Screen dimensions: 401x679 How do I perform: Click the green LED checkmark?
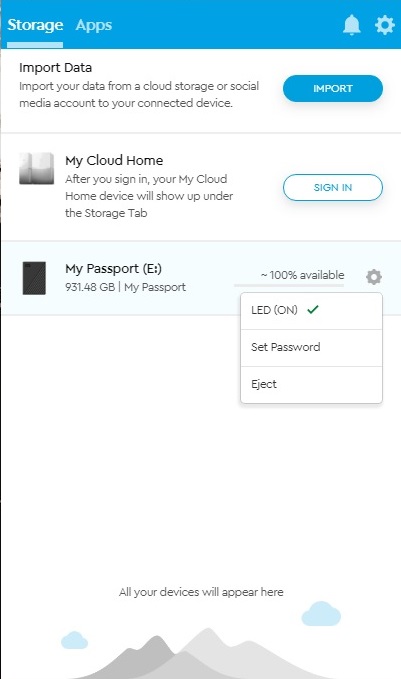point(313,309)
